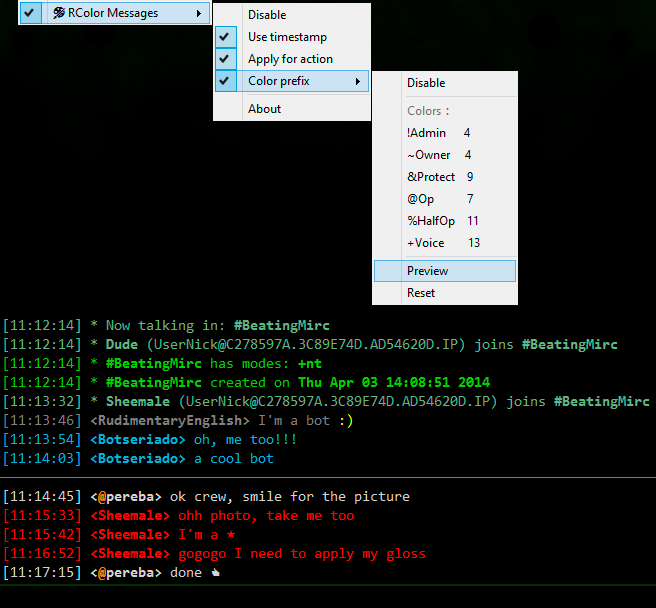Choose the !Admin color entry

(x=445, y=133)
